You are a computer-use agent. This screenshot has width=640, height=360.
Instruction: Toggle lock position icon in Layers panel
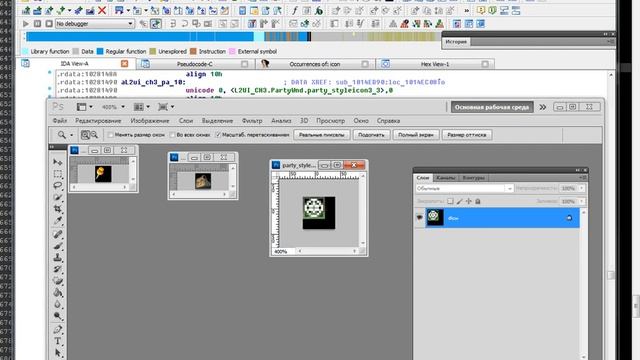coord(469,201)
